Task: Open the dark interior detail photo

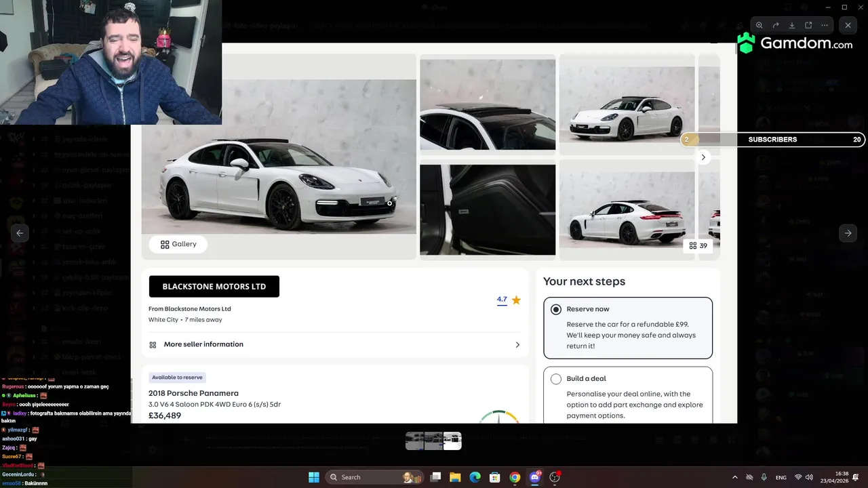Action: [x=488, y=209]
